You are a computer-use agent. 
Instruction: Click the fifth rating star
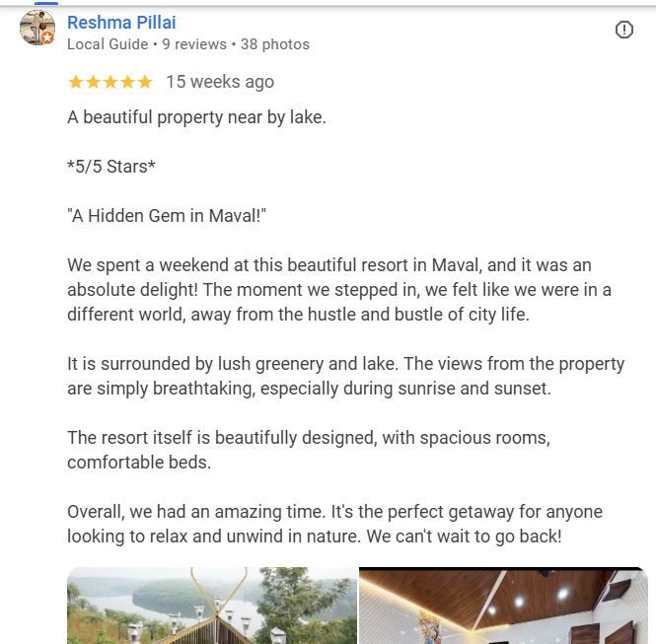[x=144, y=82]
